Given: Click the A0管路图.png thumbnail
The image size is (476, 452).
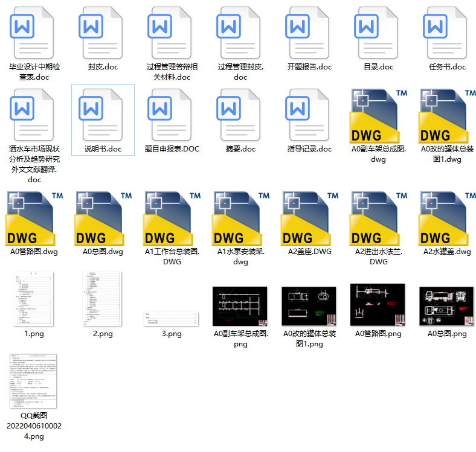Looking at the screenshot, I should 378,305.
